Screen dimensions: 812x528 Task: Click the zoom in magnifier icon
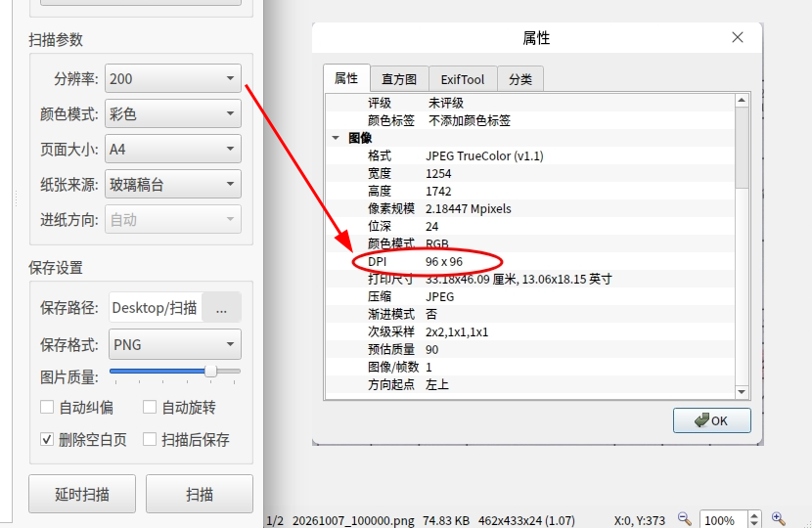[779, 518]
